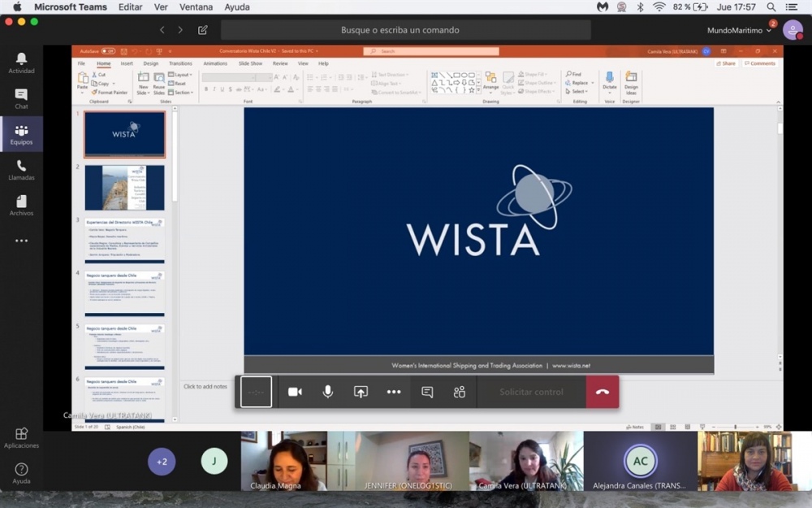
Task: Click the search command box
Action: tap(405, 30)
